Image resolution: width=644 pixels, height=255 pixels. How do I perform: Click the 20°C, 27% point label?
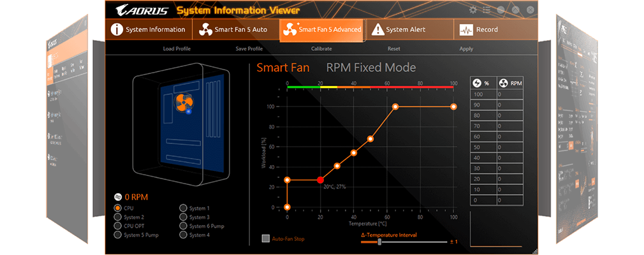(334, 187)
